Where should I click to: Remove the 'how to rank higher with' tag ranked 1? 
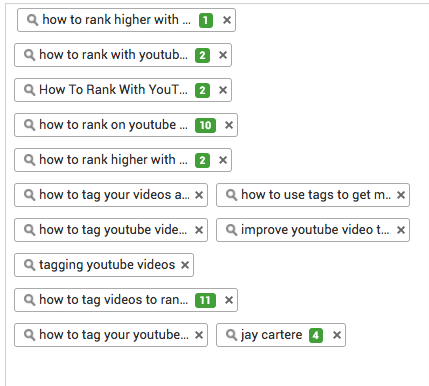[227, 20]
